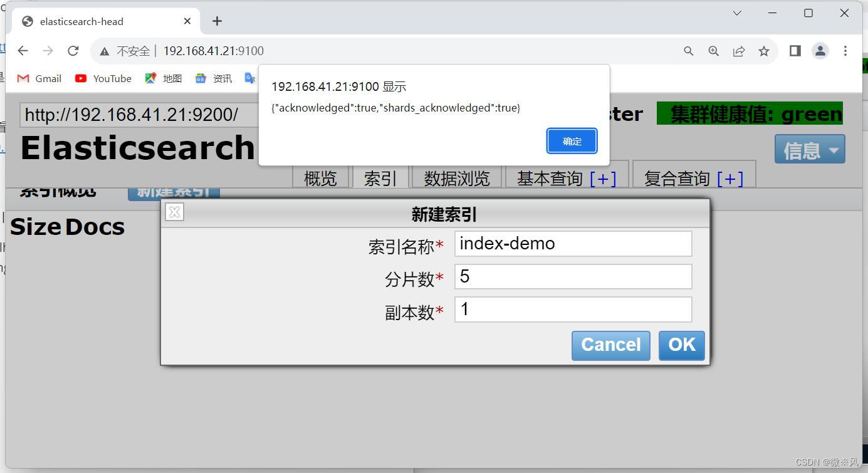Screen dimensions: 868x473
Task: Switch to the 基本查询 tab
Action: coord(550,179)
